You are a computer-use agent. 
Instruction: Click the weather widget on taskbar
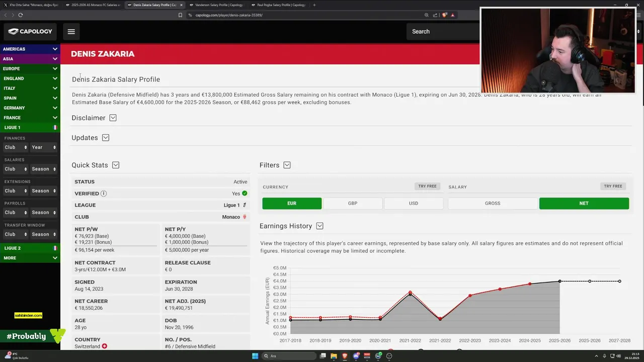tap(16, 356)
